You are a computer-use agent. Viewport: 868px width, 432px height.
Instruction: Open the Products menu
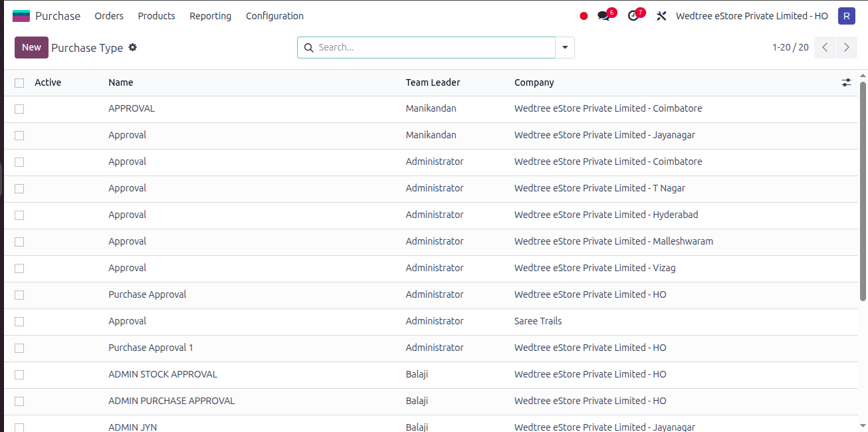click(156, 16)
